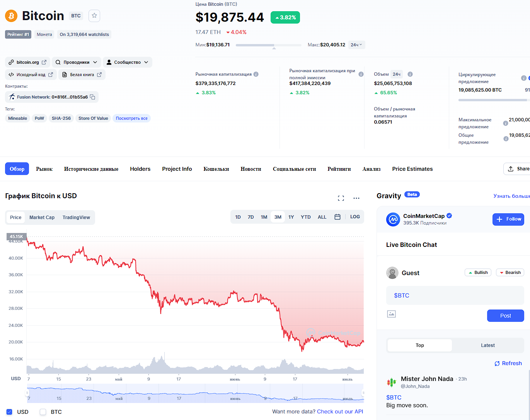
Task: Open the Check out our API link
Action: pyautogui.click(x=340, y=411)
